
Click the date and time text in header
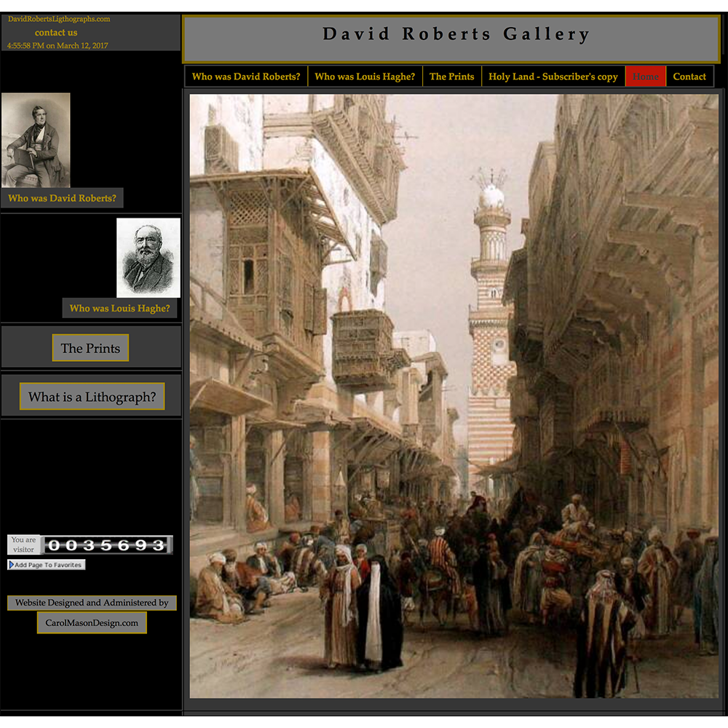click(58, 45)
